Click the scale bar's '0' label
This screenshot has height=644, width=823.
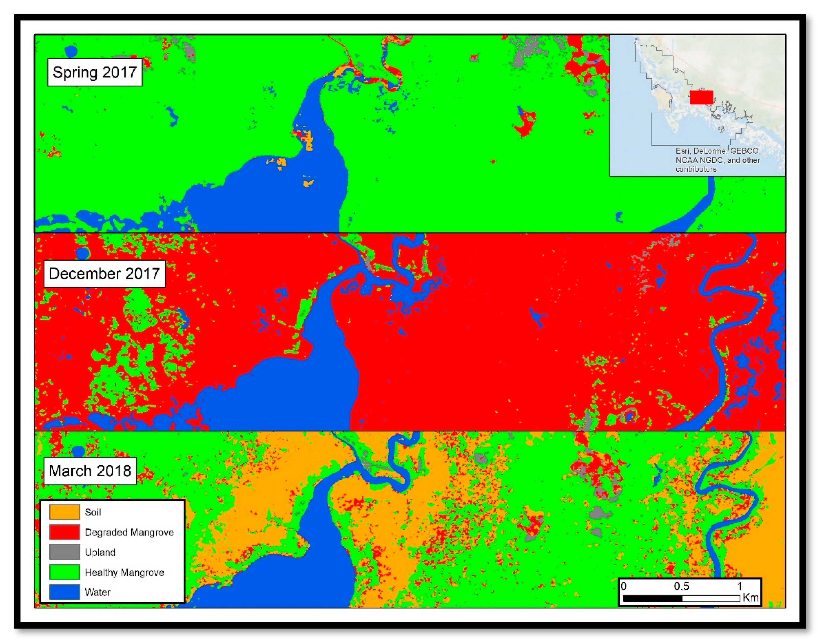[624, 586]
